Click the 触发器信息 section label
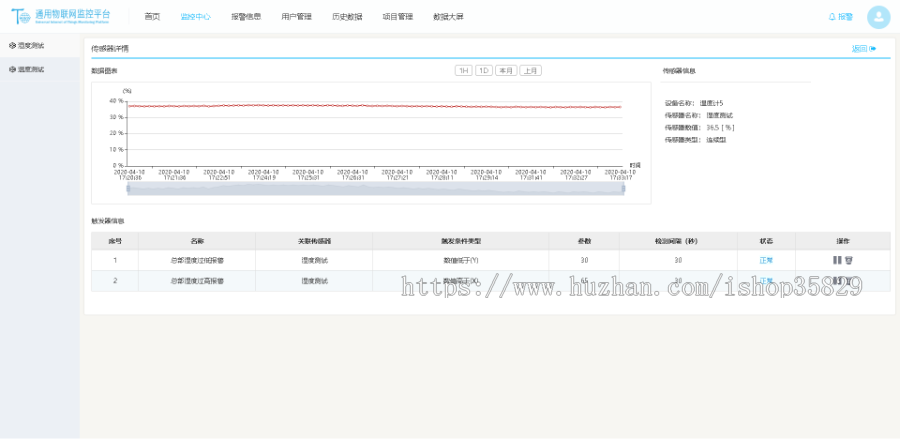The image size is (900, 439). [x=107, y=220]
